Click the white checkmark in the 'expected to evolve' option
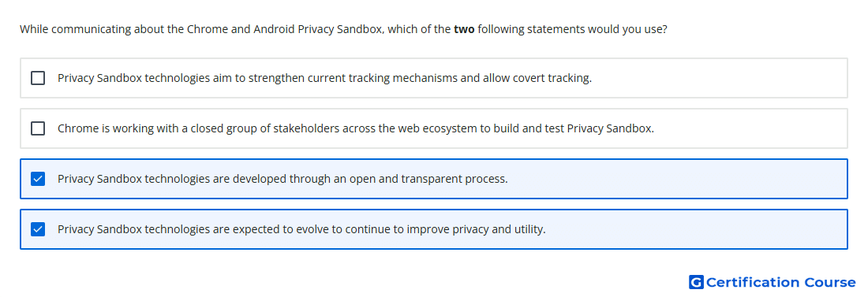 pos(38,229)
